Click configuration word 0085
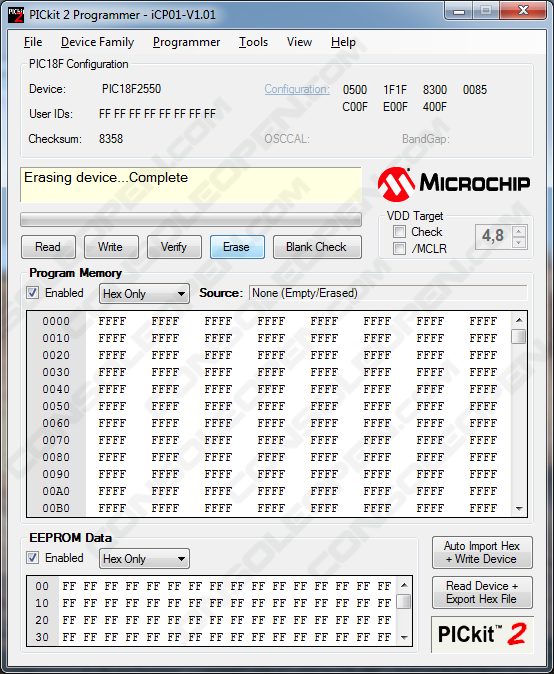The image size is (554, 674). 475,90
